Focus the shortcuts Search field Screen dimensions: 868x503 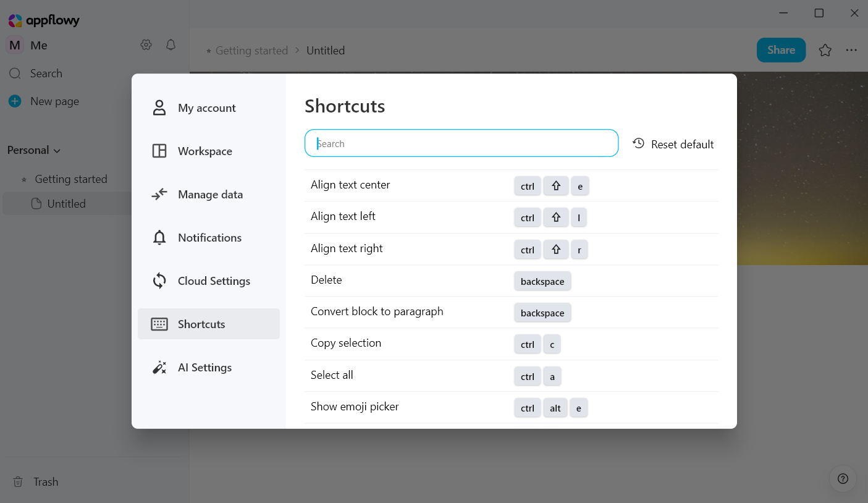pyautogui.click(x=461, y=143)
